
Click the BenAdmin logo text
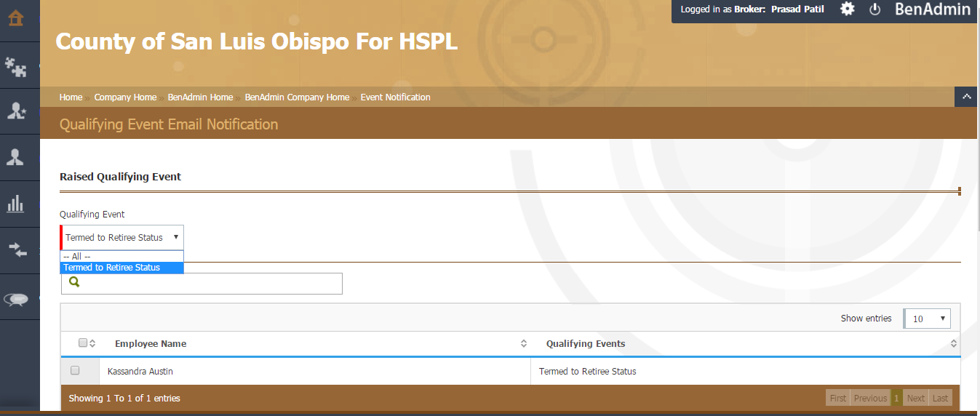(933, 9)
